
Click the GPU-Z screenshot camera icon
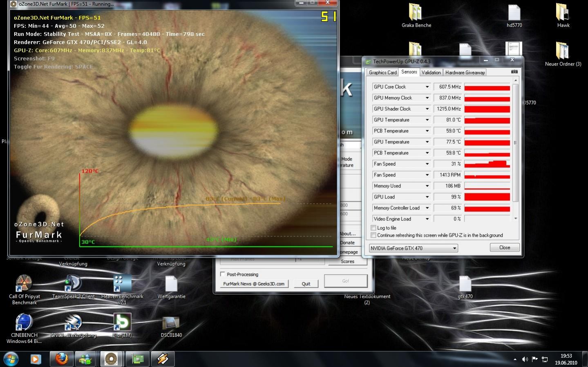[x=514, y=72]
